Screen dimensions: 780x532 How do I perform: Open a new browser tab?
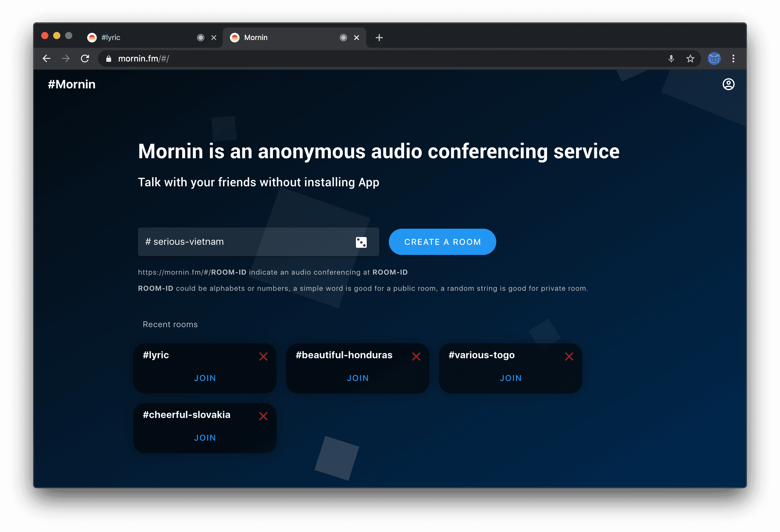[x=379, y=38]
